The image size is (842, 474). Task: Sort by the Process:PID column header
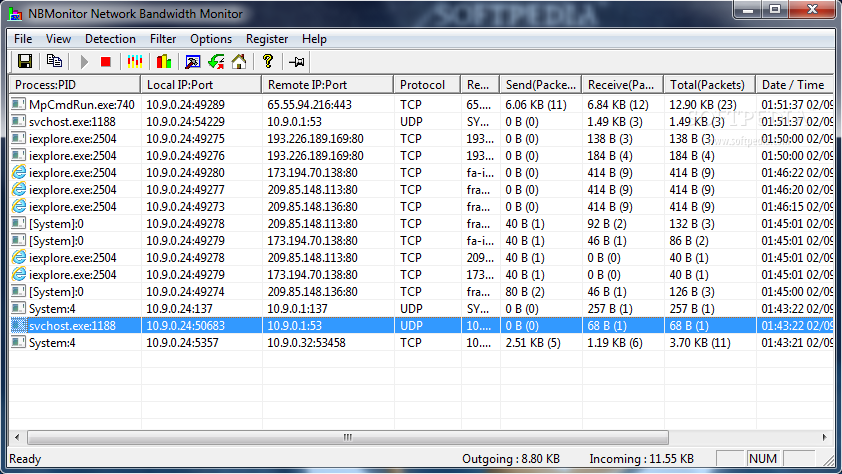[x=75, y=85]
